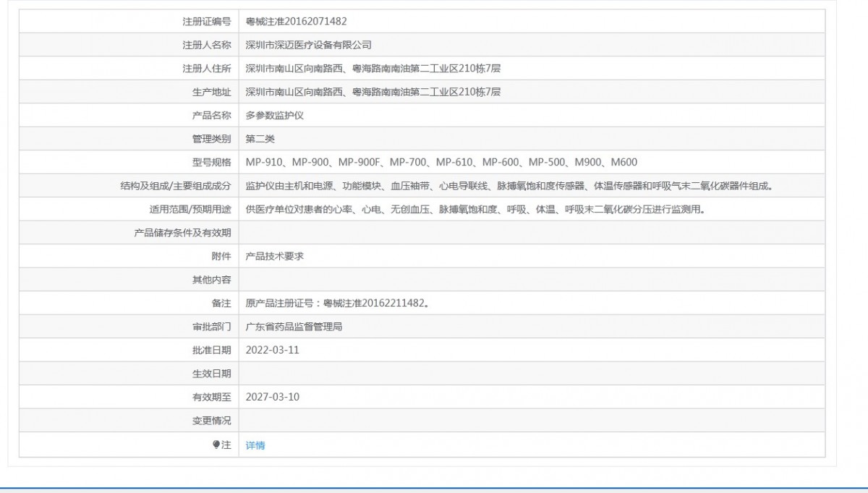Select registration number 粤械注准20162071482
Viewport: 868px width, 493px height.
(x=296, y=22)
